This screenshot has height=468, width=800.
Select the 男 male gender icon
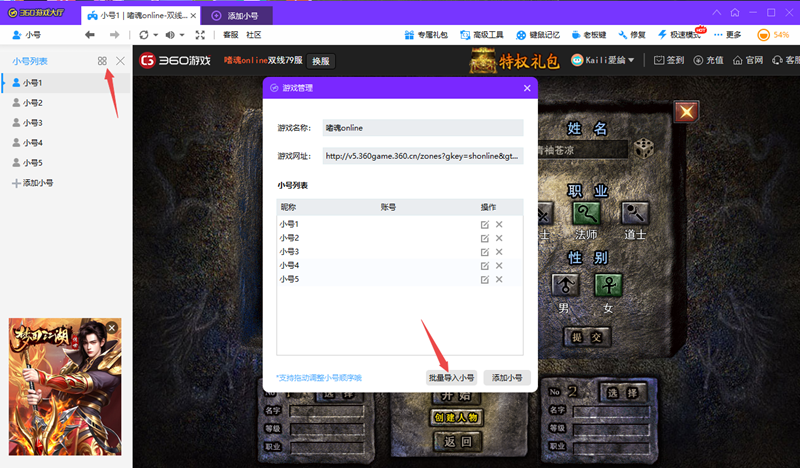point(565,285)
